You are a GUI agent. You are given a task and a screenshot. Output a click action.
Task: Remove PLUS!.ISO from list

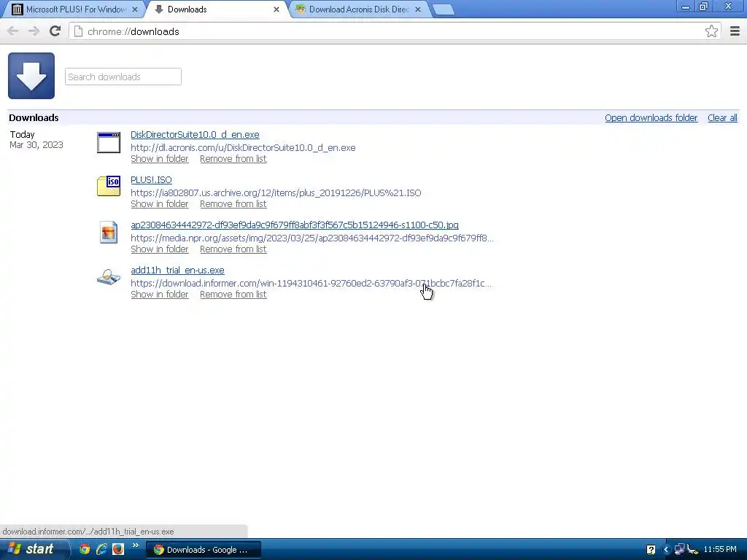pyautogui.click(x=233, y=204)
